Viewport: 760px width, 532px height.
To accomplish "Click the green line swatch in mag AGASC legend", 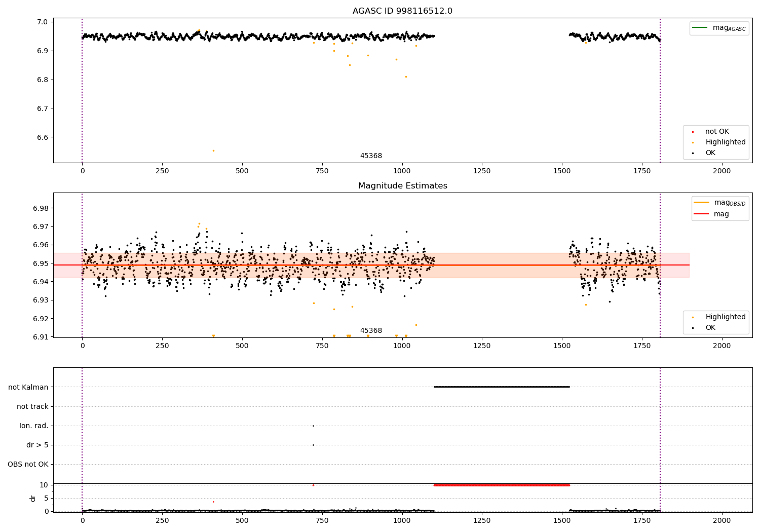I will (700, 28).
